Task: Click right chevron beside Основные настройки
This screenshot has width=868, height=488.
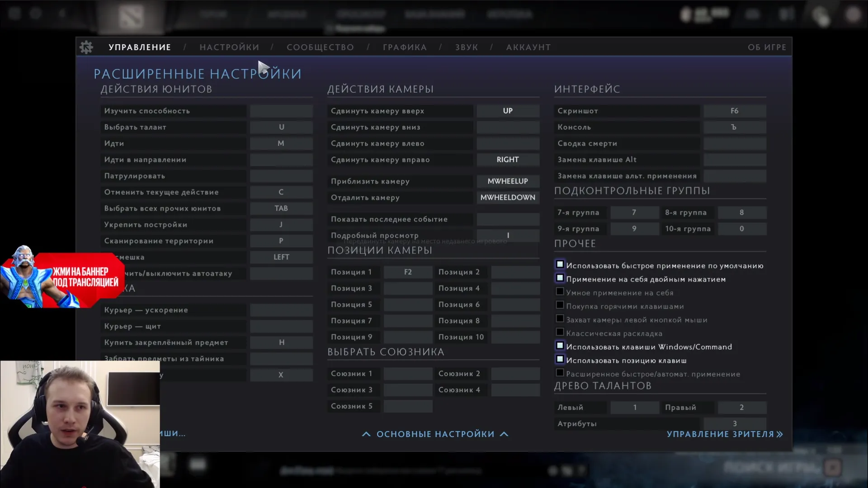Action: pos(504,434)
